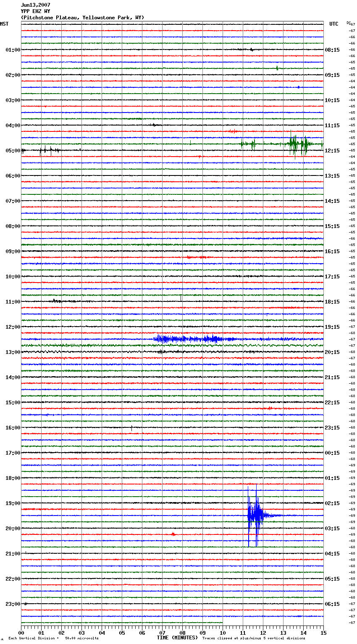357x644 pixels.
Task: Click the 12:15 UTC row label
Action: click(x=332, y=151)
